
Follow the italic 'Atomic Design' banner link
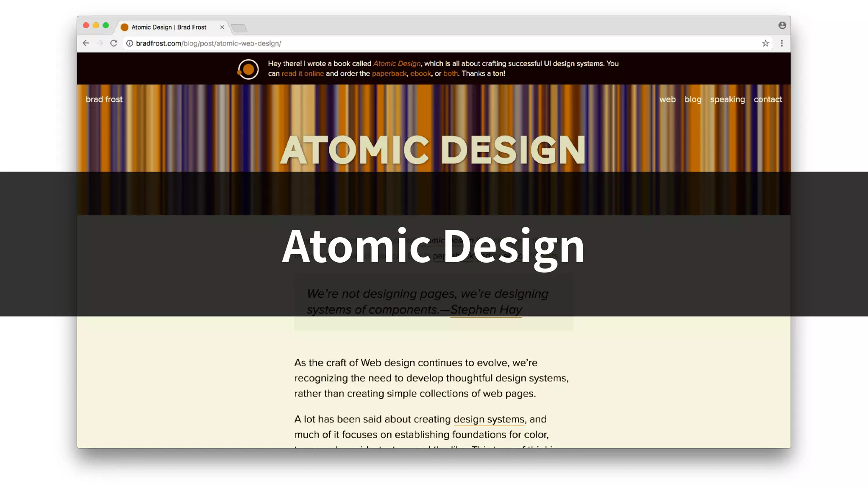(397, 64)
